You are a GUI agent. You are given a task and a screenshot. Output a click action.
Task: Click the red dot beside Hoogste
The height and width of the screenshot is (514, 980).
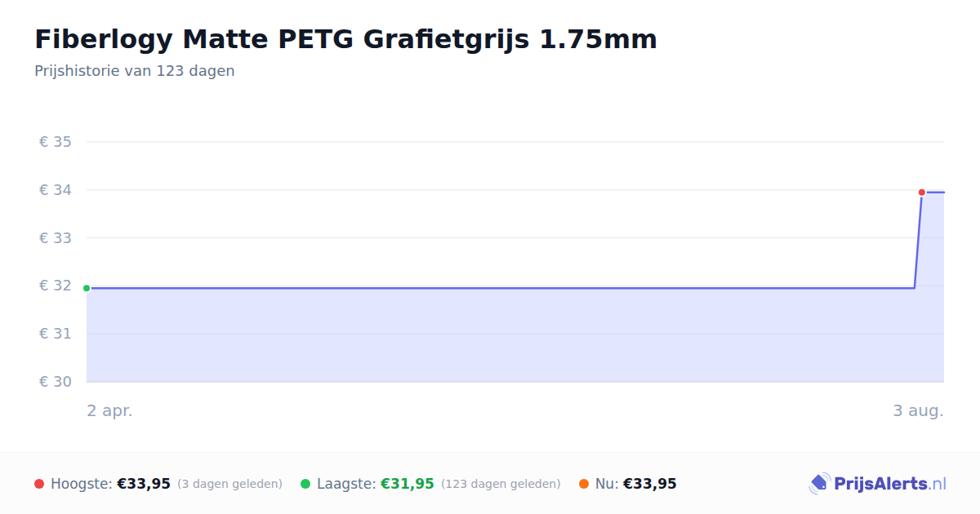click(x=39, y=484)
